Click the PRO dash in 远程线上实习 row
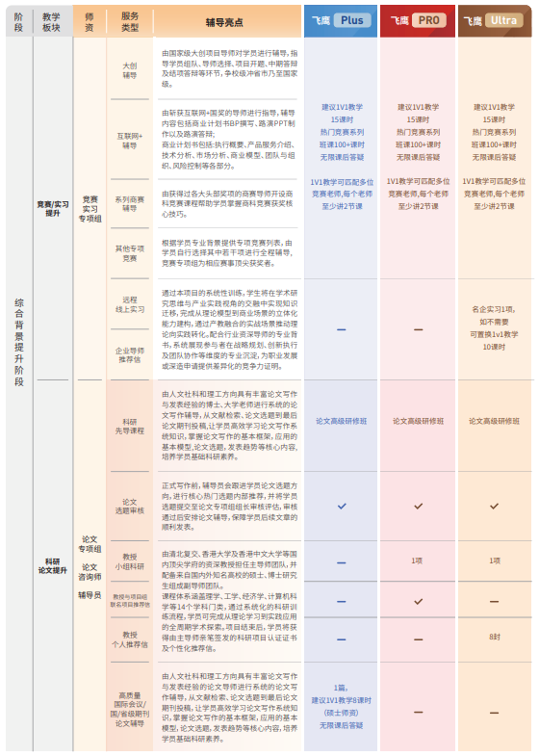 pos(418,329)
